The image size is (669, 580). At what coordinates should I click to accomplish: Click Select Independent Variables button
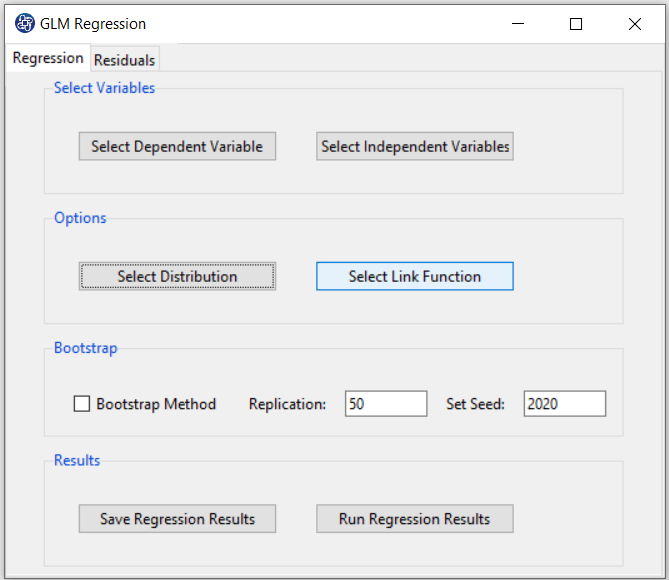(x=415, y=146)
